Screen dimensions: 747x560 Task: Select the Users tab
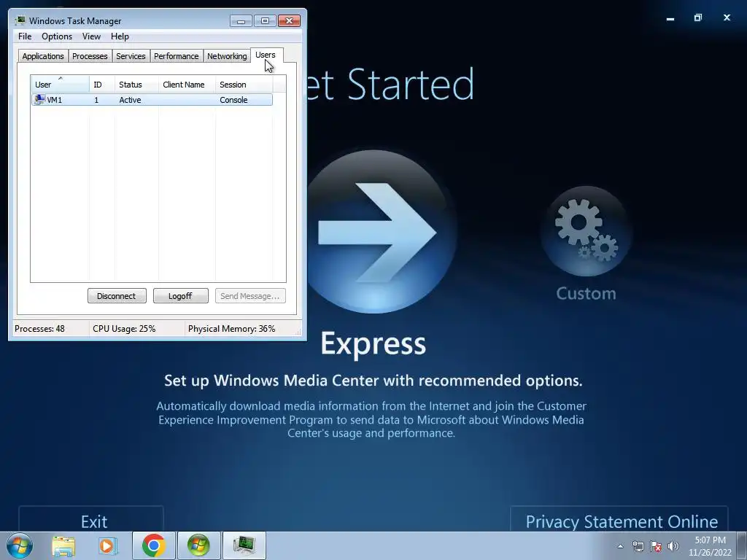pyautogui.click(x=266, y=55)
